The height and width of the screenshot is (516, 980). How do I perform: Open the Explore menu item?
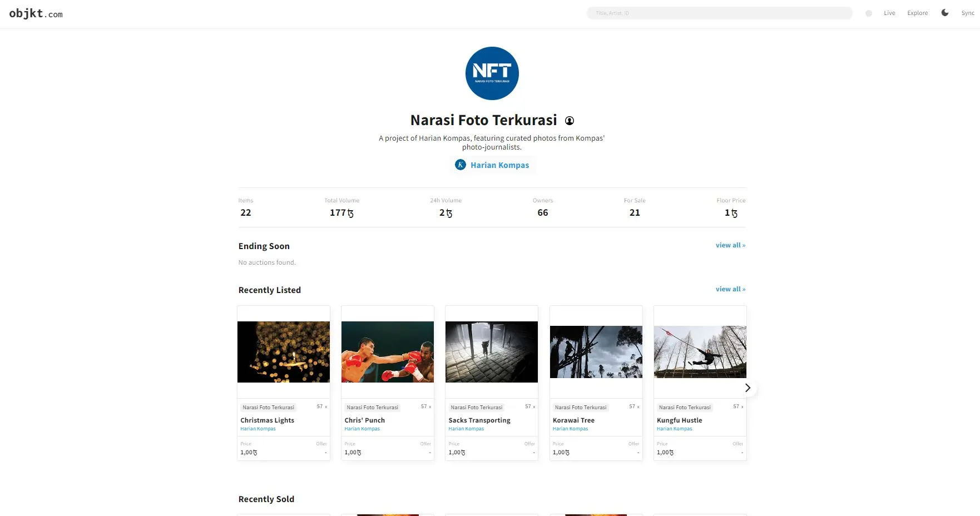point(917,13)
